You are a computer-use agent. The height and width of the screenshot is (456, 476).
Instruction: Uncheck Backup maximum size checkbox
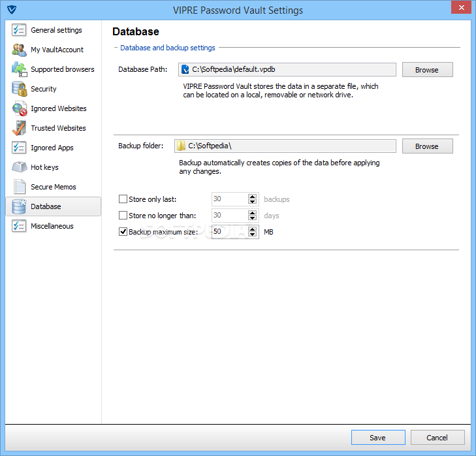[123, 232]
